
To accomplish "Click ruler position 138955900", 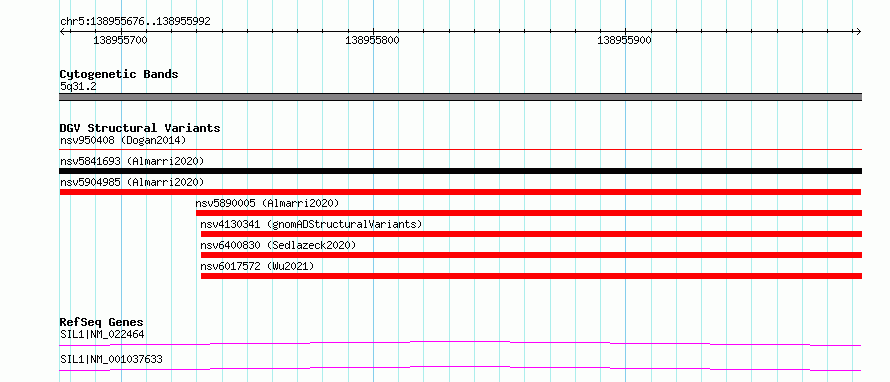I will click(x=624, y=40).
